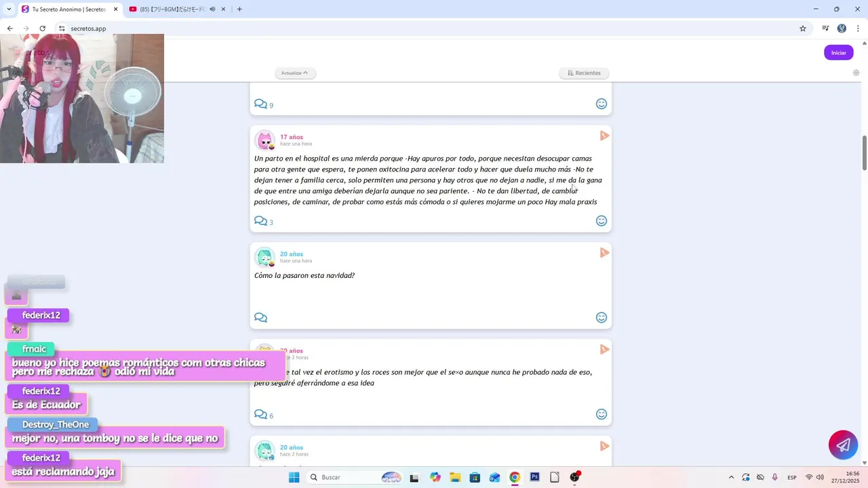Open a new browser tab
This screenshot has width=868, height=488.
click(239, 9)
